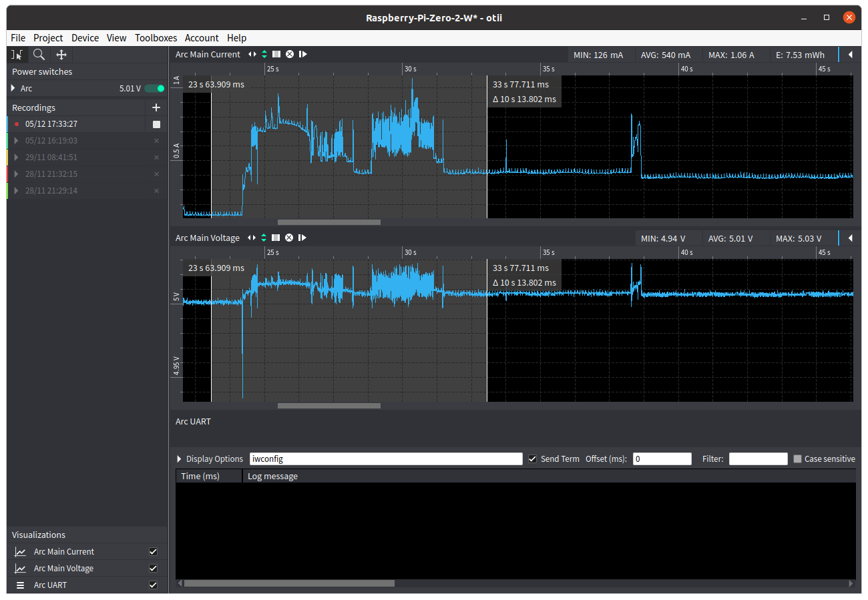Select the magnifier zoom tool
The width and height of the screenshot is (868, 600).
tap(39, 55)
